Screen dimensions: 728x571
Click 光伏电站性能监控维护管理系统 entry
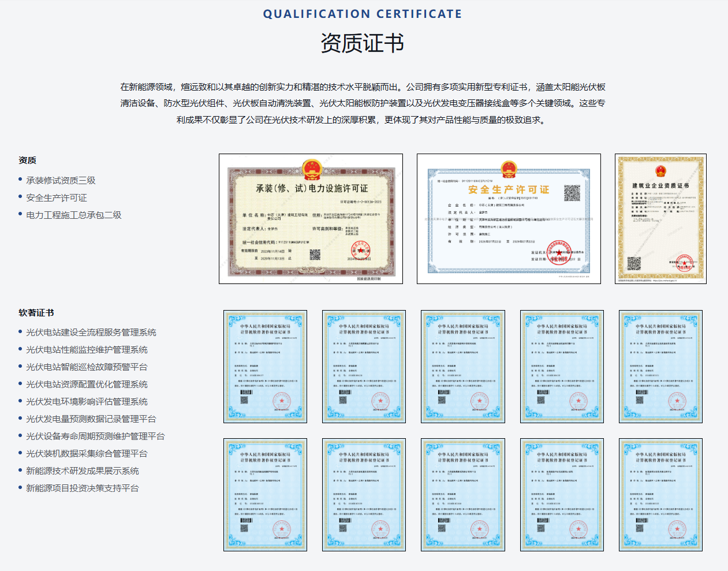[x=87, y=349]
